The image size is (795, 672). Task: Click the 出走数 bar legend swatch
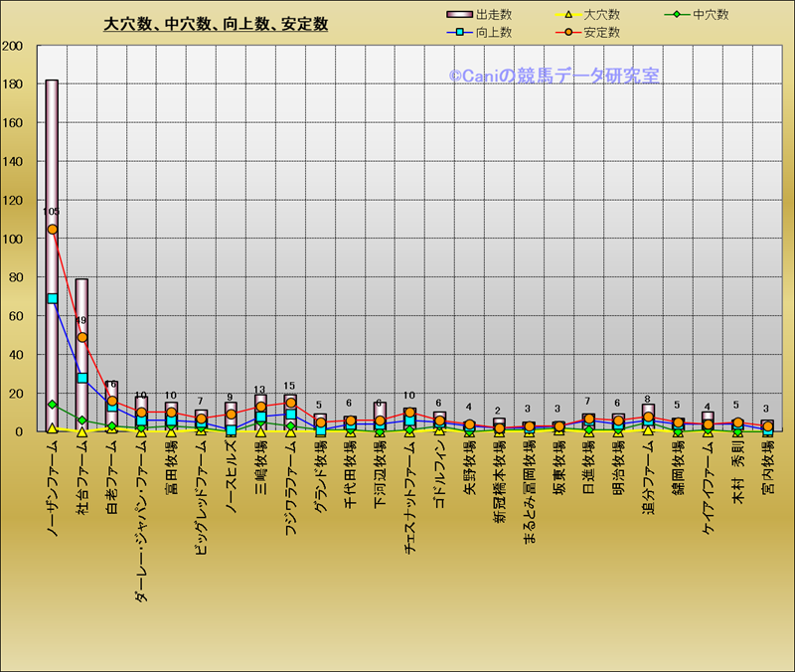click(459, 15)
